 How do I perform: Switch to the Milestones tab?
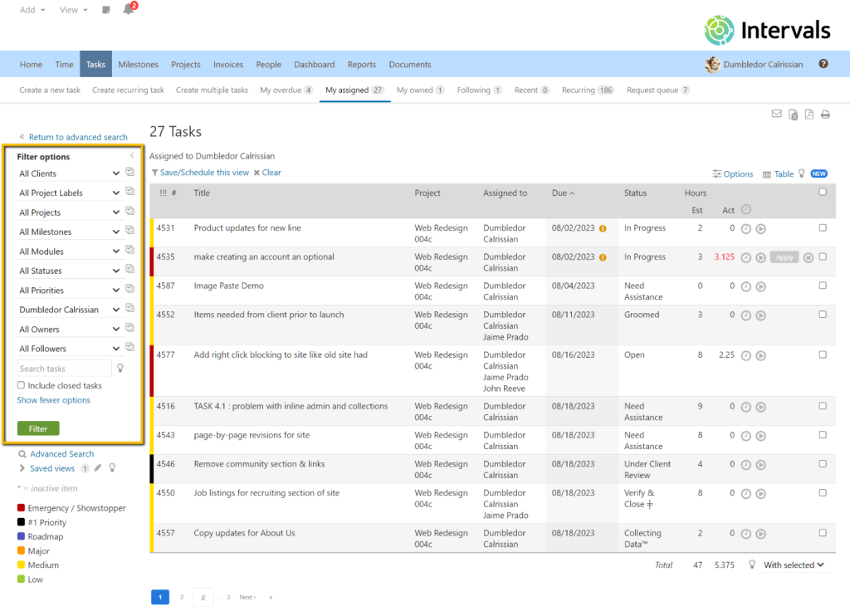(138, 64)
